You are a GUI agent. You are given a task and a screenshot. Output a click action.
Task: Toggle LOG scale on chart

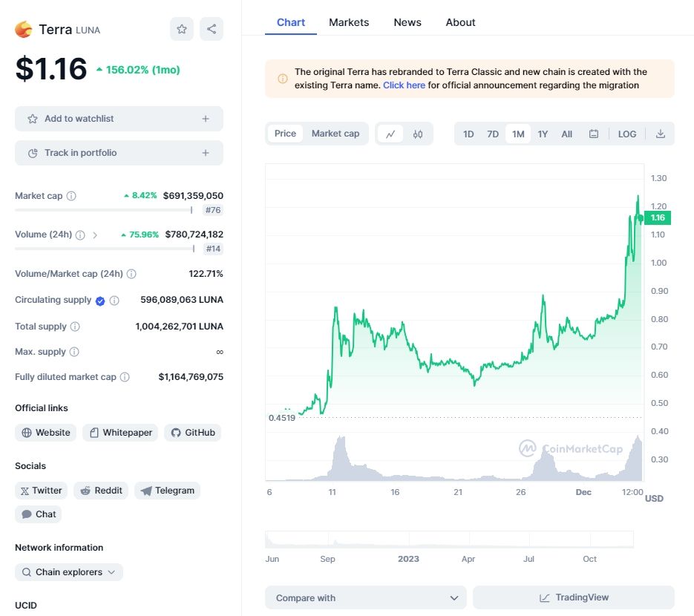coord(626,134)
